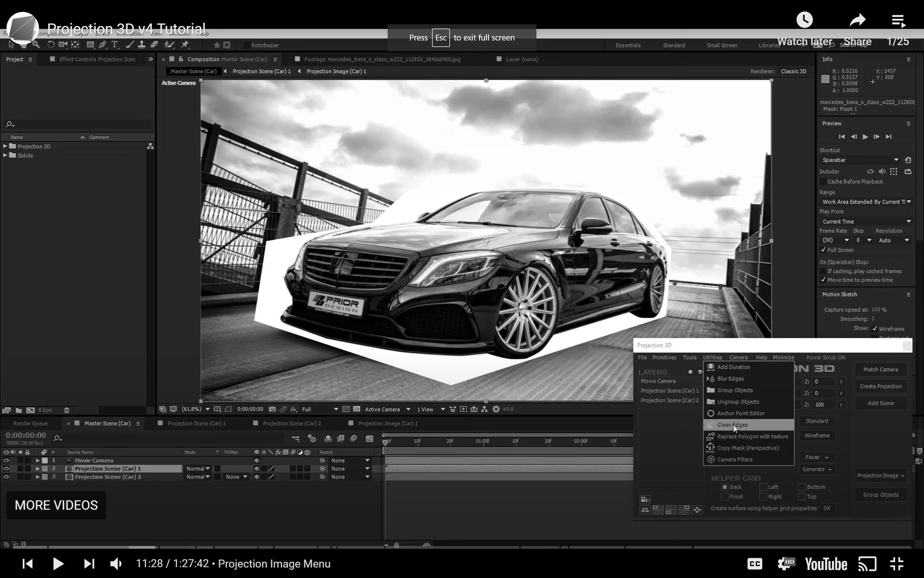Select the Brush tool
This screenshot has height=578, width=924.
pyautogui.click(x=130, y=45)
